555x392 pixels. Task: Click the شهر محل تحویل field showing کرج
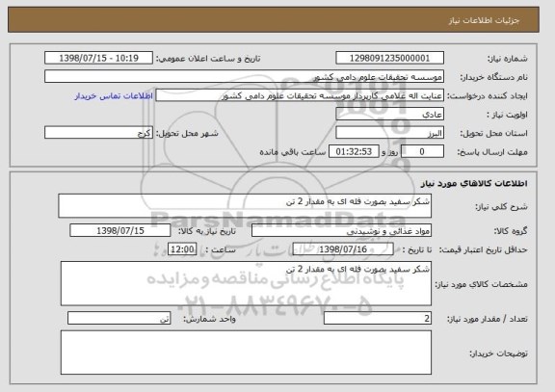point(98,133)
